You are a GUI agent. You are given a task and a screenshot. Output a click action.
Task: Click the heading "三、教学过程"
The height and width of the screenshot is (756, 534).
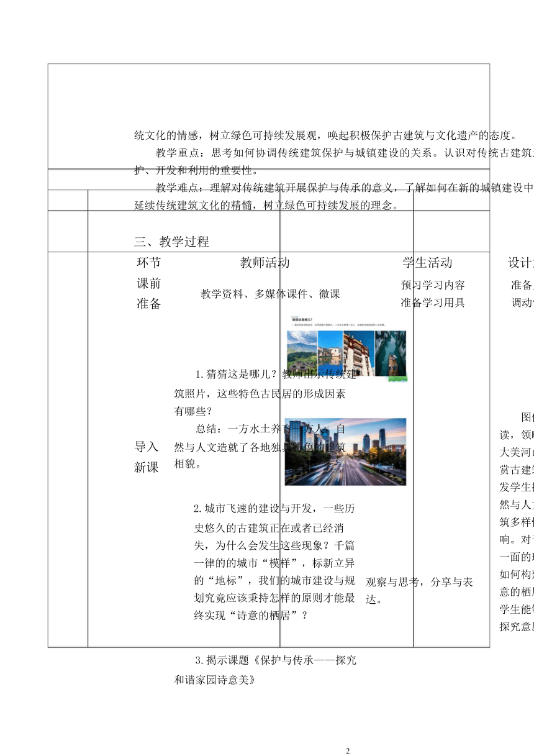(171, 242)
